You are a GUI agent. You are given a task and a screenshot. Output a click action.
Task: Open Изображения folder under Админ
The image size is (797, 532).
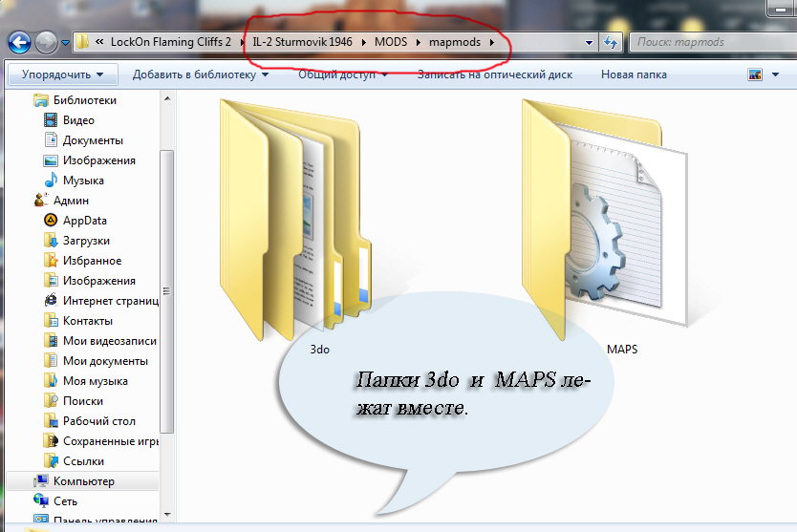pyautogui.click(x=99, y=281)
